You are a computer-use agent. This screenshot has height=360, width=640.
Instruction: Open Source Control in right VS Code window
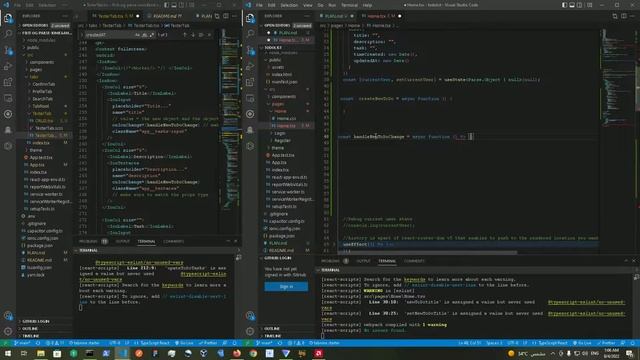coord(250,50)
